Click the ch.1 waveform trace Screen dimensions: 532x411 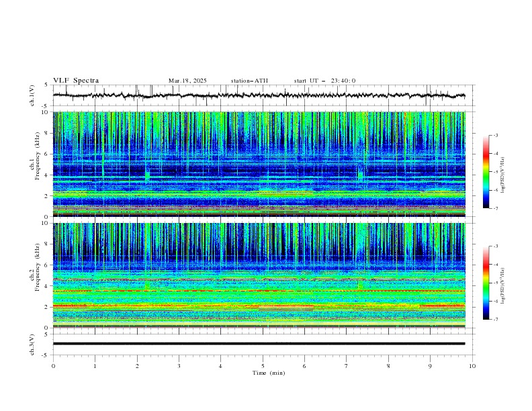259,95
